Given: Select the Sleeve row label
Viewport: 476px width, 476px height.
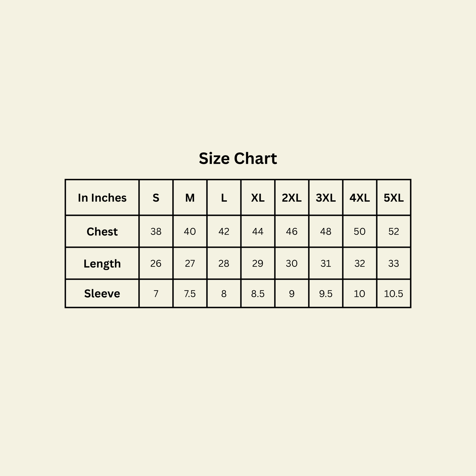Looking at the screenshot, I should click(x=102, y=294).
